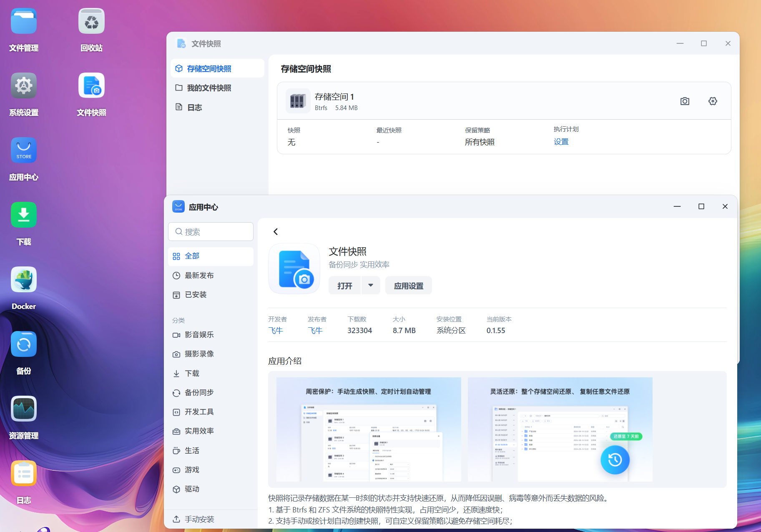Image resolution: width=761 pixels, height=532 pixels.
Task: Browse the 影音娱乐 category
Action: [211, 335]
